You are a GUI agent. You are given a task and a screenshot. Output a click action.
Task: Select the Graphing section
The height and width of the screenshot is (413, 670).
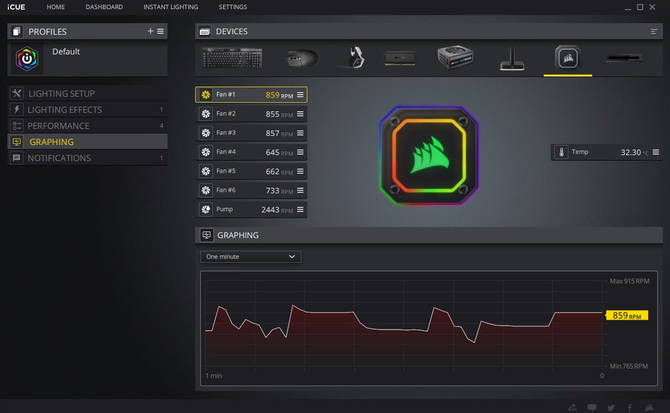(x=88, y=142)
